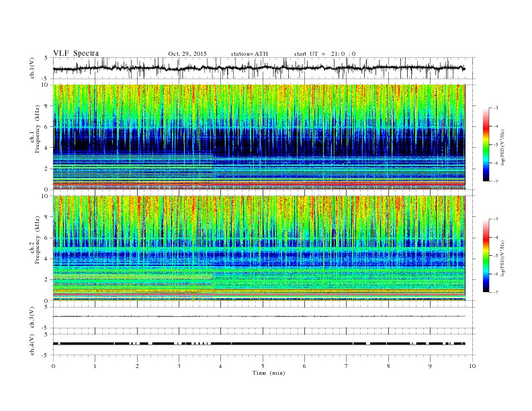Click the ch.2 spectrogram plot area
Image resolution: width=532 pixels, height=411 pixels.
[x=259, y=248]
